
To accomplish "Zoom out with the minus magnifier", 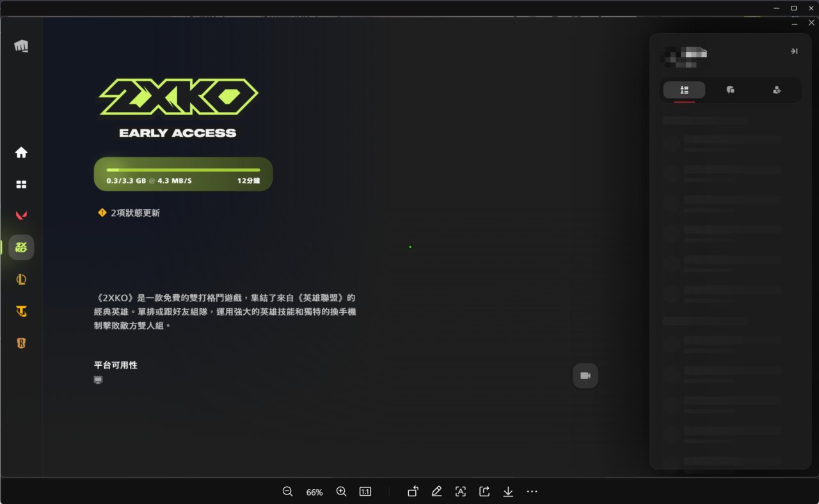I will [x=288, y=491].
